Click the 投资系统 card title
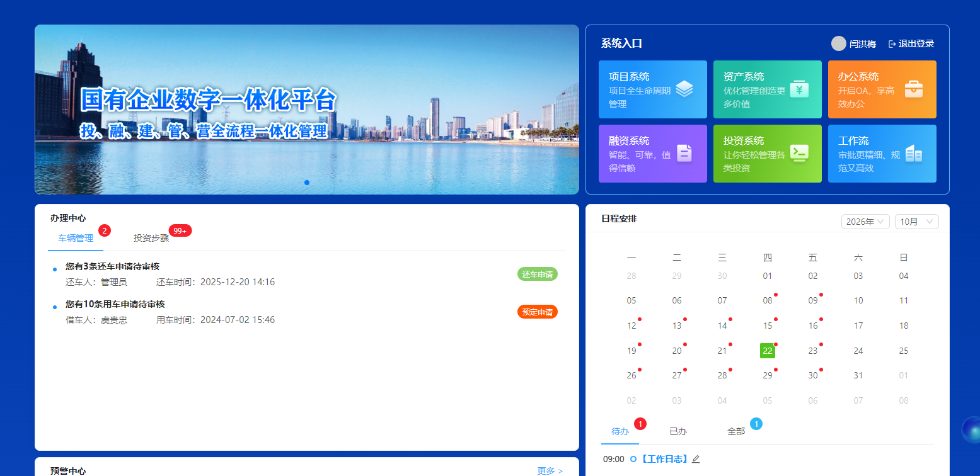The height and width of the screenshot is (476, 980). tap(744, 140)
